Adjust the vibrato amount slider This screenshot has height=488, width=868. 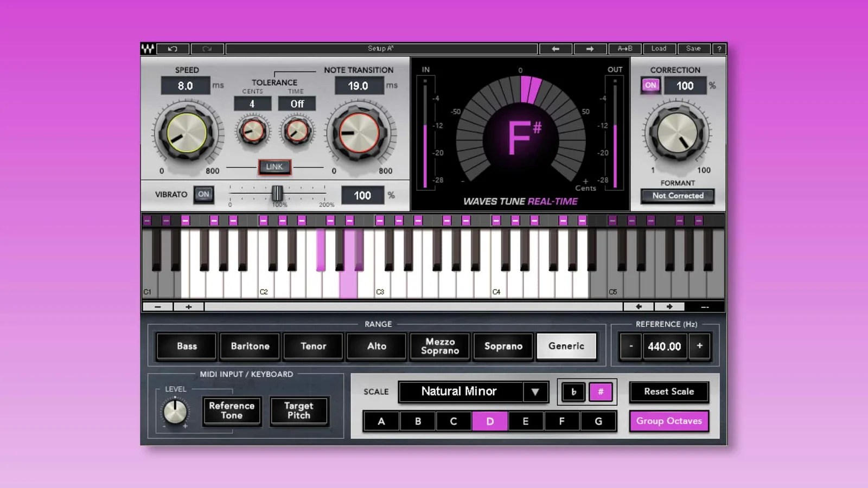(x=277, y=194)
